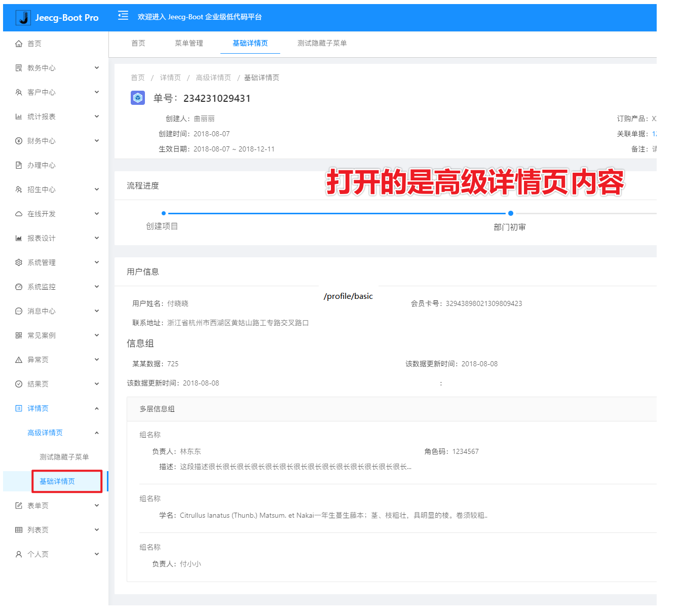Switch to the 菜单管理 tab
The width and height of the screenshot is (680, 616).
point(188,43)
